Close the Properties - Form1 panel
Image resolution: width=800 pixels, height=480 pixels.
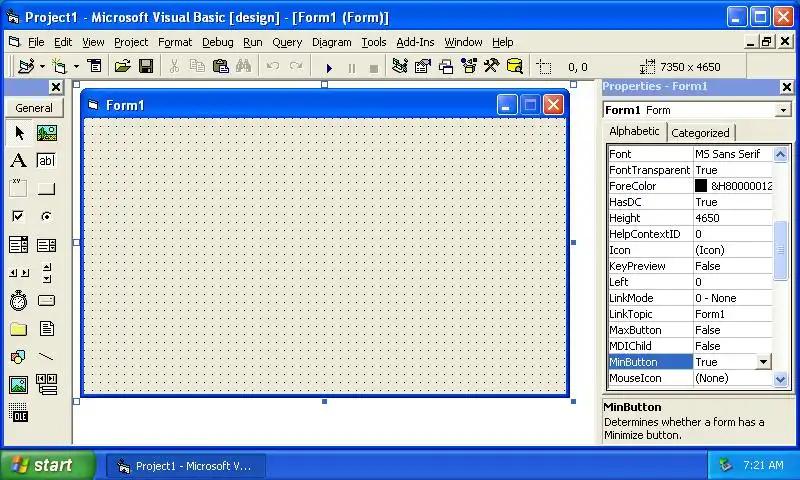tap(787, 87)
